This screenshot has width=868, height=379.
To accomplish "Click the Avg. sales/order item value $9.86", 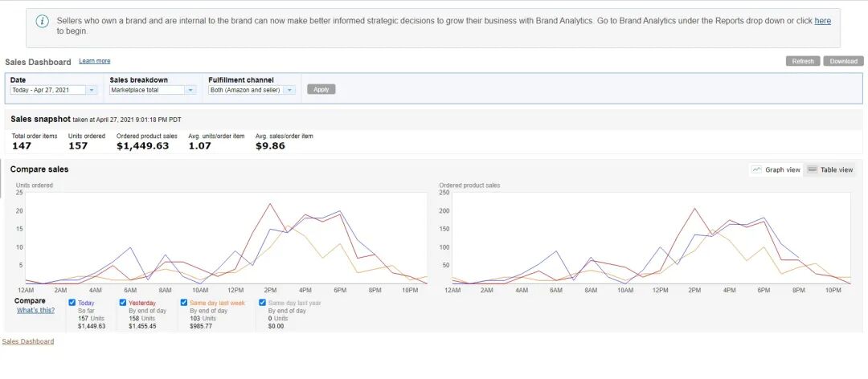I will click(x=270, y=146).
